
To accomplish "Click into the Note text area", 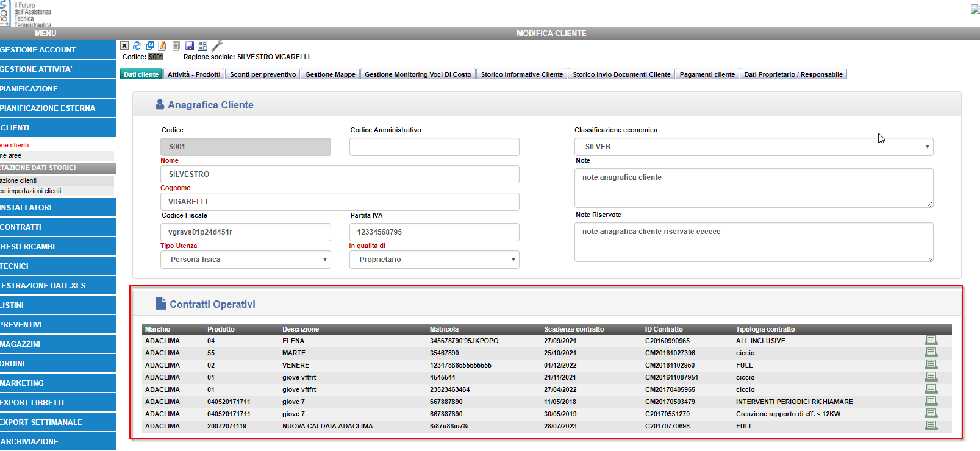I will 754,188.
